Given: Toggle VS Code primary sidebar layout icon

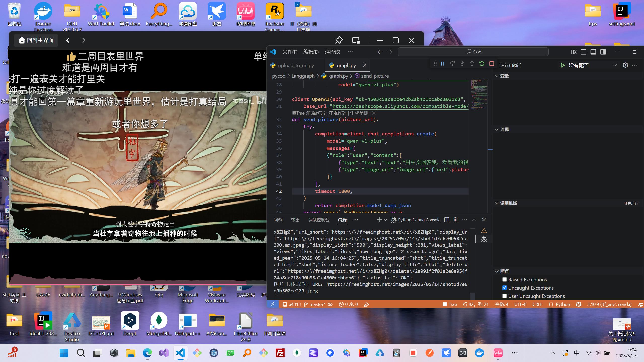Looking at the screenshot, I should tap(584, 52).
